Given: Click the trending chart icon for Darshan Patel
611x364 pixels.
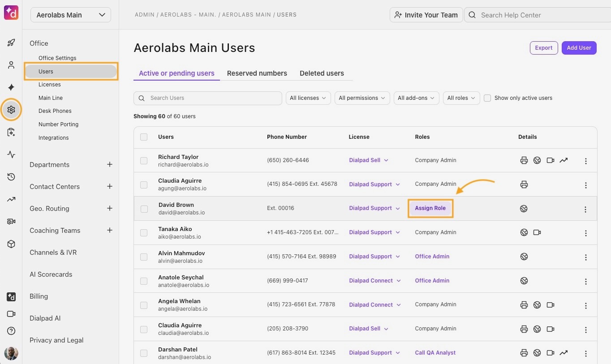Looking at the screenshot, I should 564,353.
